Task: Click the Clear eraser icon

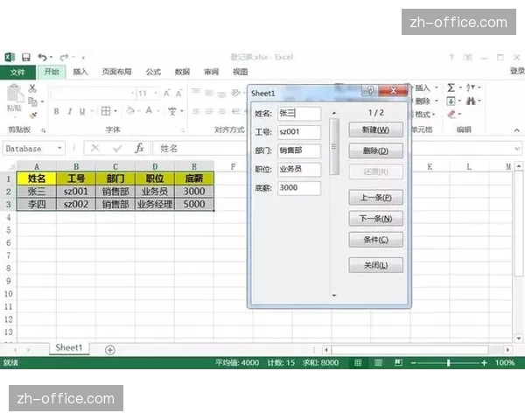Action: pyautogui.click(x=451, y=115)
